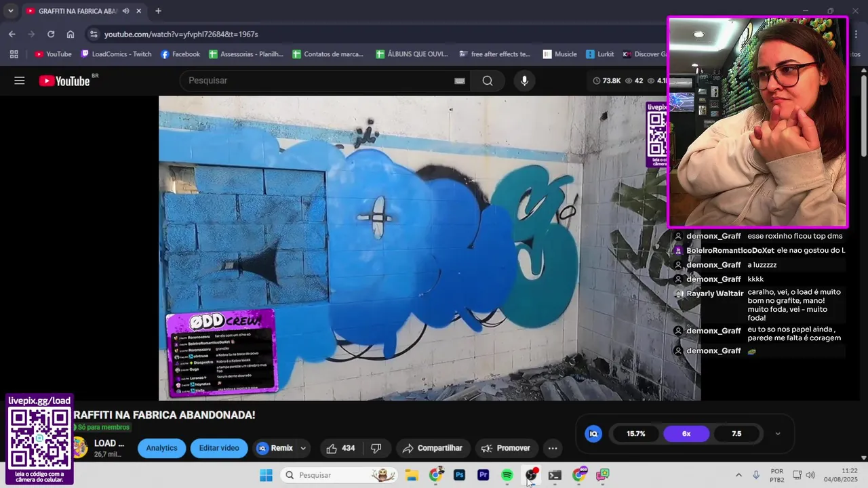This screenshot has width=868, height=488.
Task: Open the LOAD channel name link
Action: 109,443
